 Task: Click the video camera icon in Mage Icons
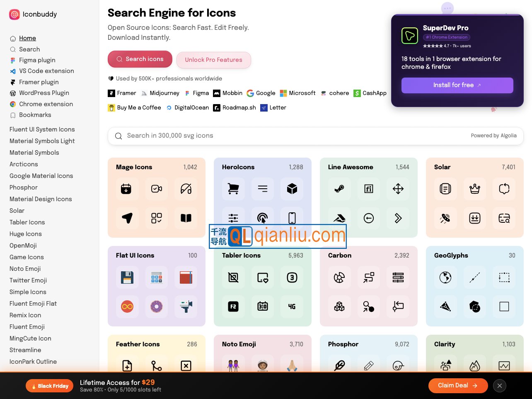157,189
